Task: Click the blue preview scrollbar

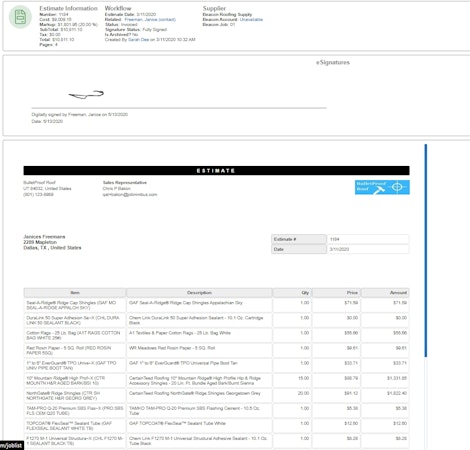Action: point(426,251)
